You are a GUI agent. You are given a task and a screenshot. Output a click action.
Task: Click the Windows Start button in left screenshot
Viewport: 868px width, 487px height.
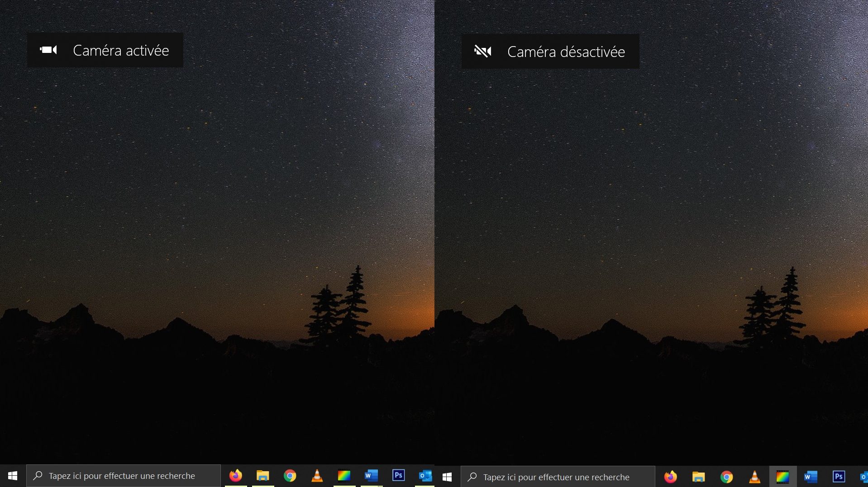coord(13,476)
